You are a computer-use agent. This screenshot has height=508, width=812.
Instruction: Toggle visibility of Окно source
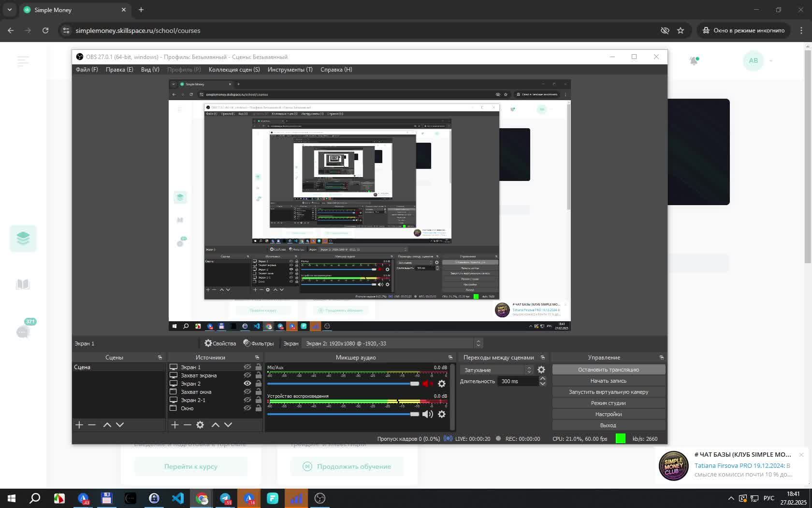point(247,408)
